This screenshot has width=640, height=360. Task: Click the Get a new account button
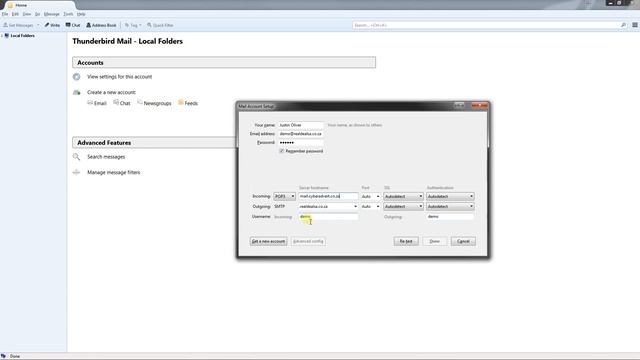pyautogui.click(x=268, y=241)
